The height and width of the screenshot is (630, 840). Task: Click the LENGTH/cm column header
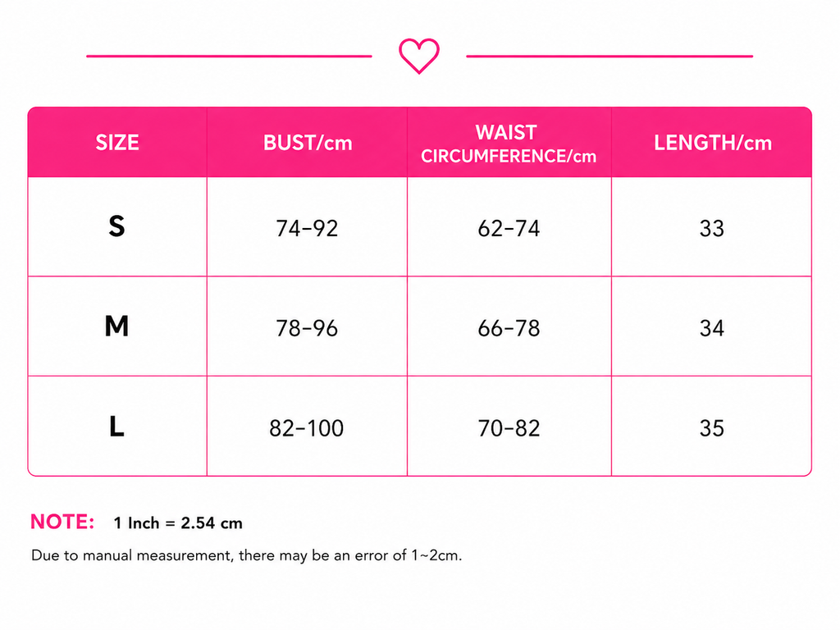click(713, 143)
